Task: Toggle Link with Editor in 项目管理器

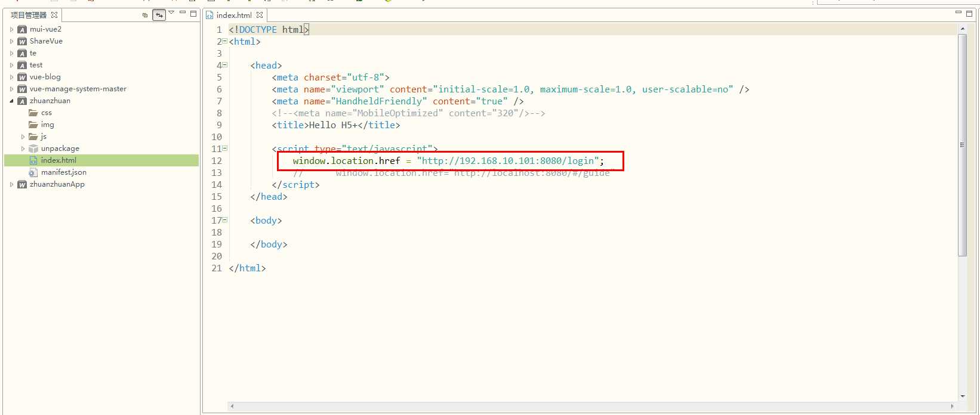Action: [159, 15]
